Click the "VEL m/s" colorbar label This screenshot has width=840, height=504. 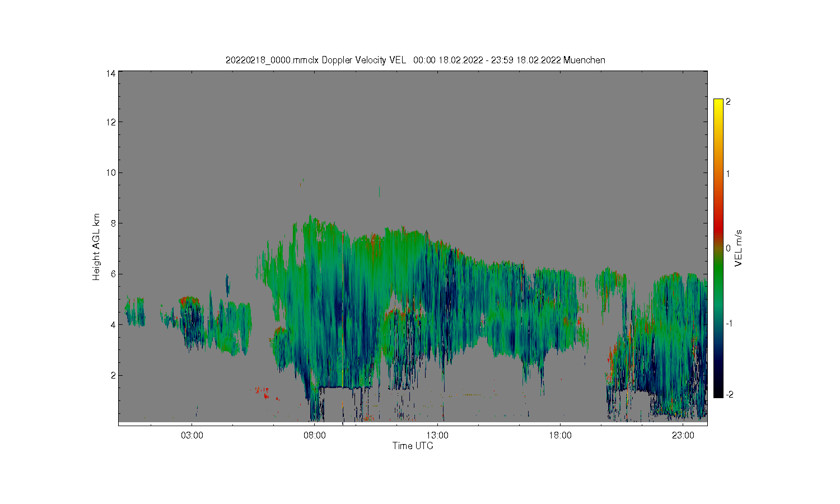point(739,248)
